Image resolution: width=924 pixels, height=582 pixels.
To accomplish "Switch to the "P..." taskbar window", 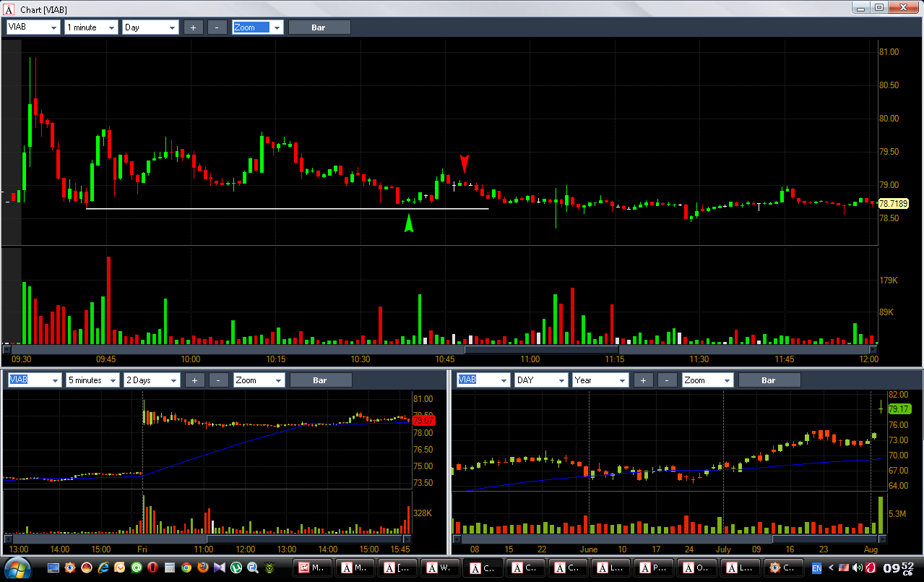I will point(654,568).
